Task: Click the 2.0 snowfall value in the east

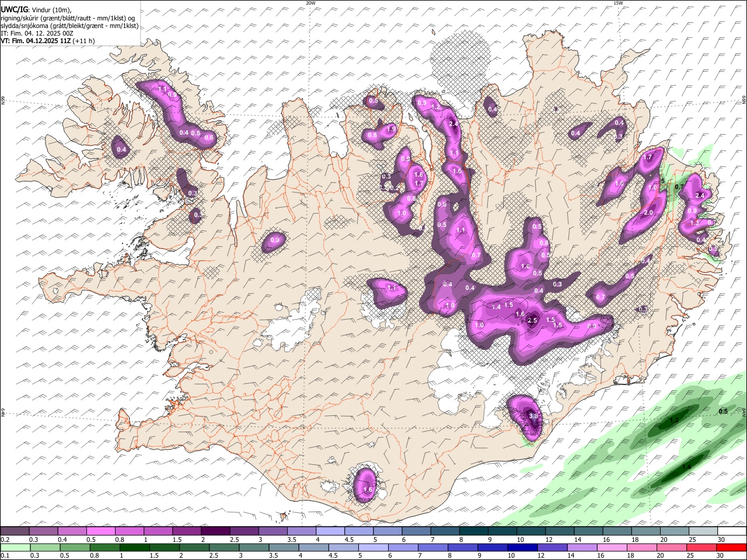Action: [x=648, y=213]
